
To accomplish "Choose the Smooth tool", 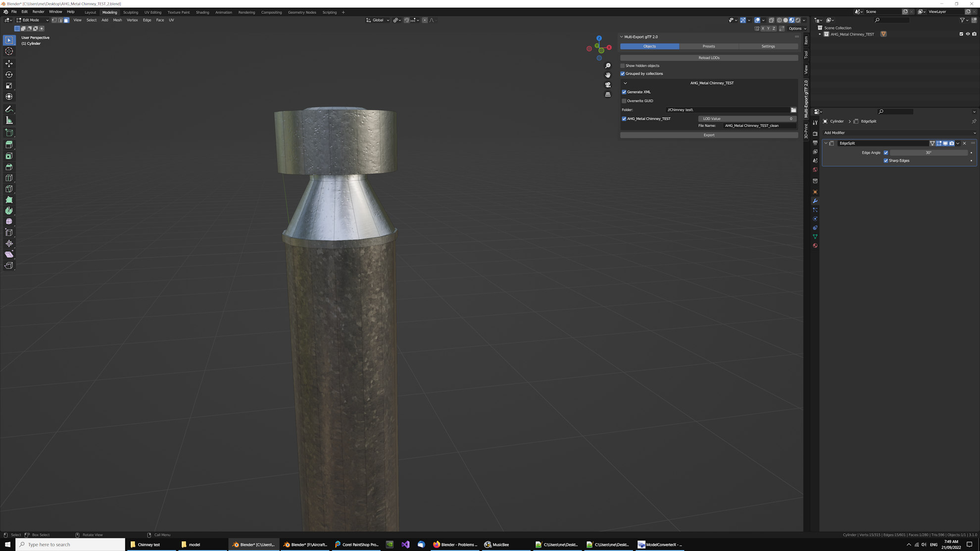I will [9, 222].
